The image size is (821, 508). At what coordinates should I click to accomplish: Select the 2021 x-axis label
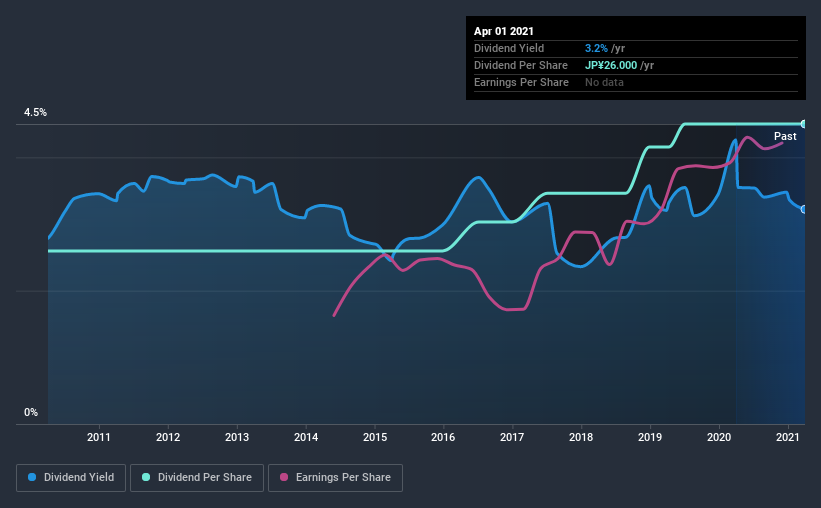[x=787, y=437]
